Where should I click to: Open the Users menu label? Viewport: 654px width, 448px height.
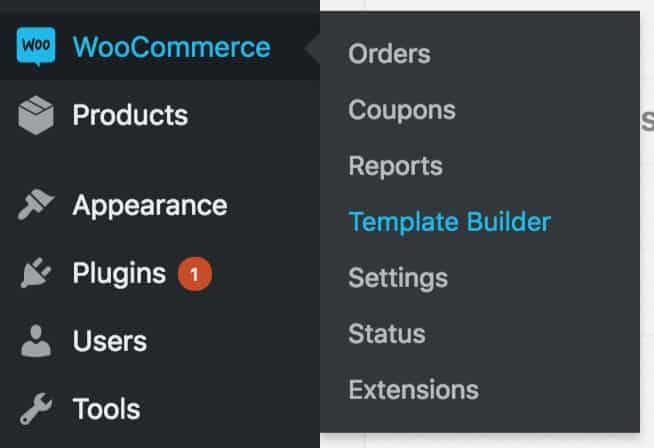pos(110,341)
